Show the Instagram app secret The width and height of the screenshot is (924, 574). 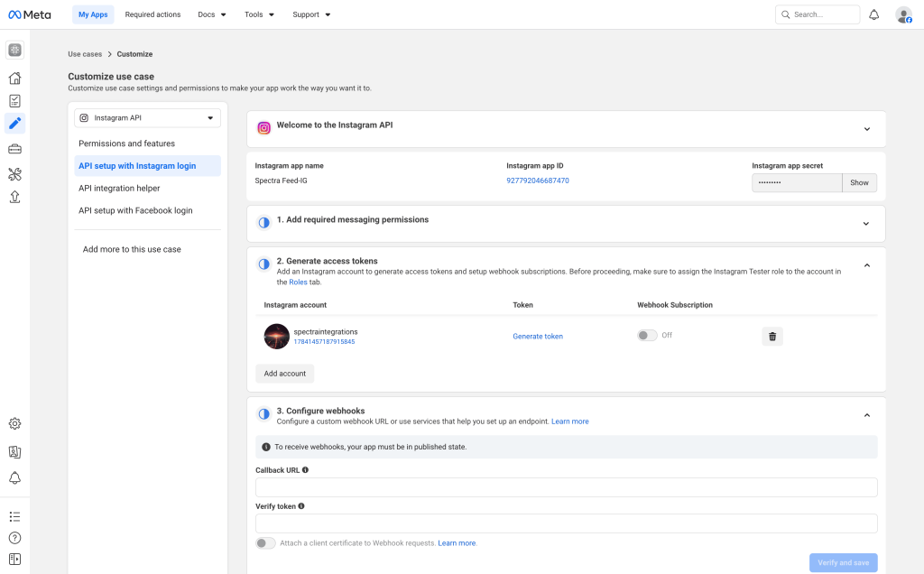pos(859,182)
